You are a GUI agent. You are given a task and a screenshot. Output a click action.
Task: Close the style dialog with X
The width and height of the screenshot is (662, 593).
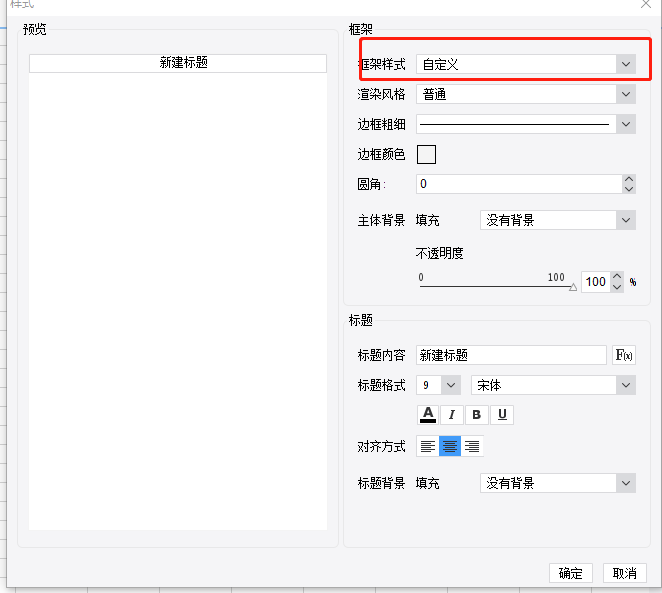click(x=646, y=4)
